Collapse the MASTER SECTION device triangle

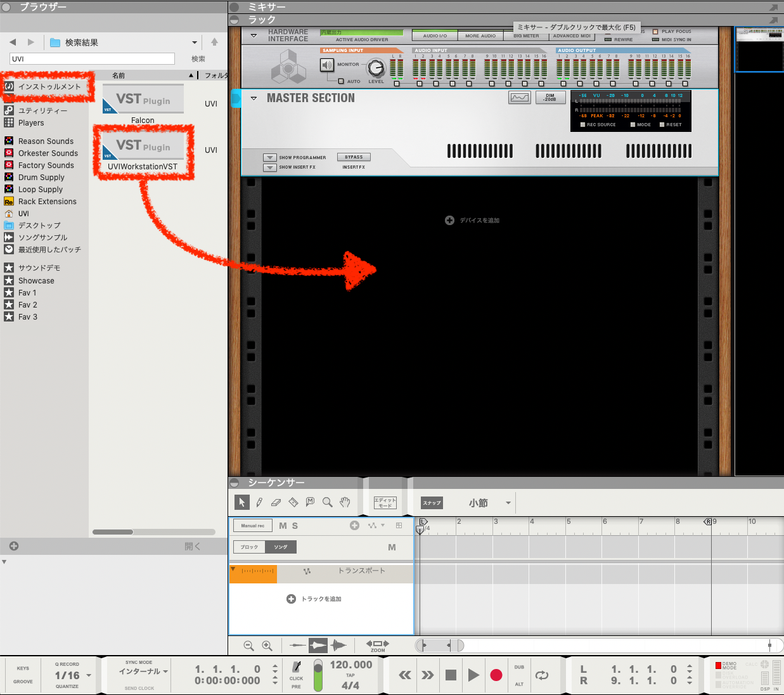254,98
